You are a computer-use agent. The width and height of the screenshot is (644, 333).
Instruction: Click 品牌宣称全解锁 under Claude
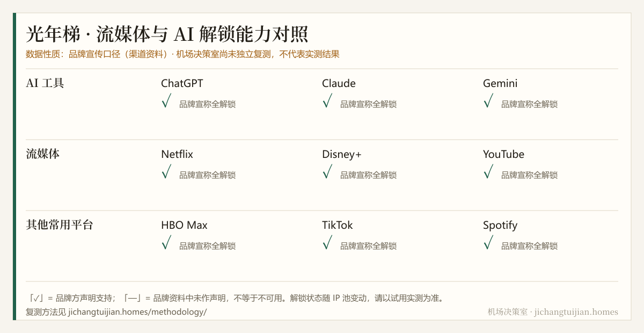[368, 104]
